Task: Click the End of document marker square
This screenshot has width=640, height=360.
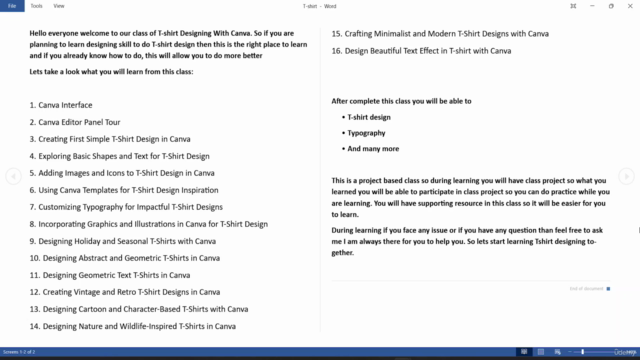Action: coord(608,289)
